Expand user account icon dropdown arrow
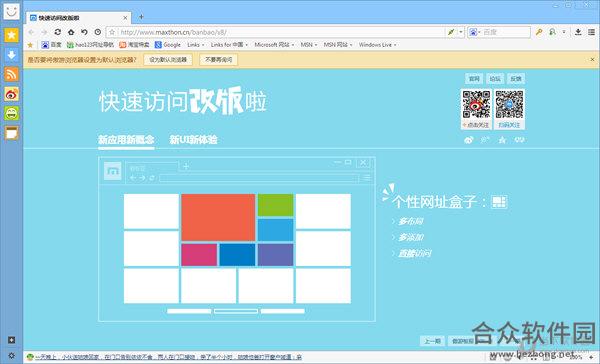Screen dimensions: 600x364 [x=564, y=32]
